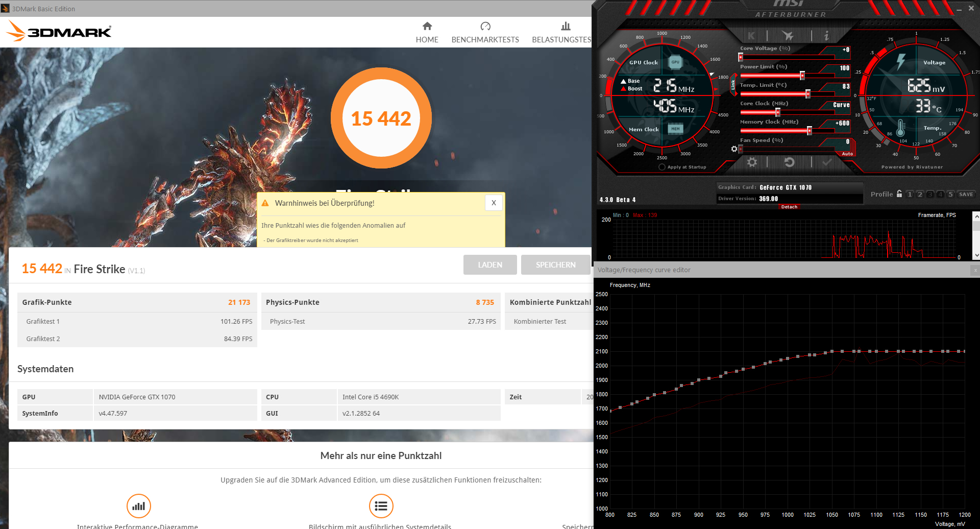980x529 pixels.
Task: Click the thermometer temperature icon
Action: coord(900,128)
